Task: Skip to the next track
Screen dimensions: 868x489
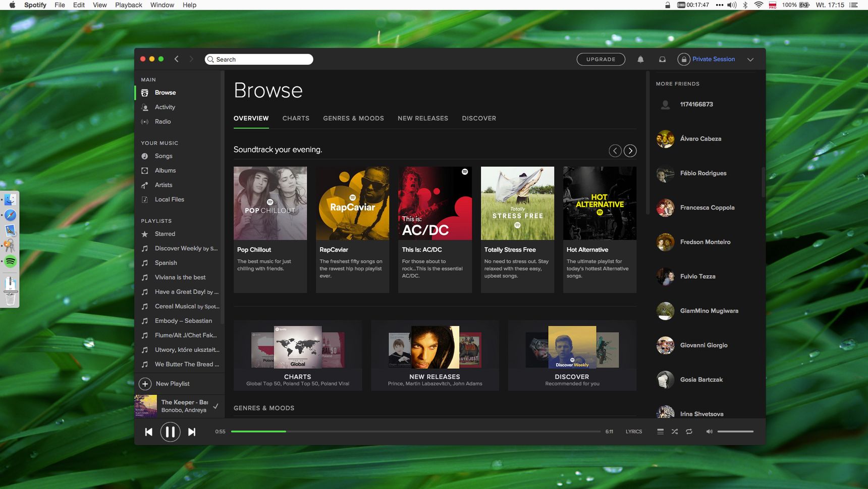Action: click(x=192, y=432)
